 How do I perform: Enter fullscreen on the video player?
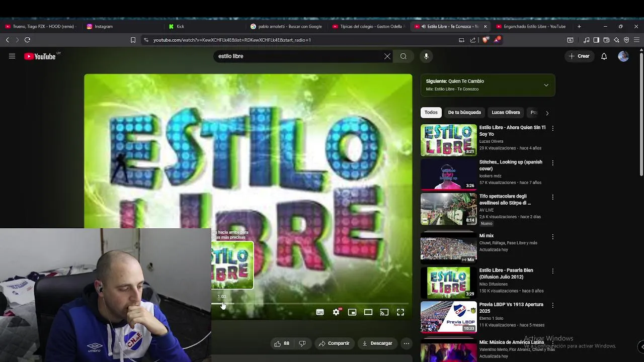tap(400, 312)
